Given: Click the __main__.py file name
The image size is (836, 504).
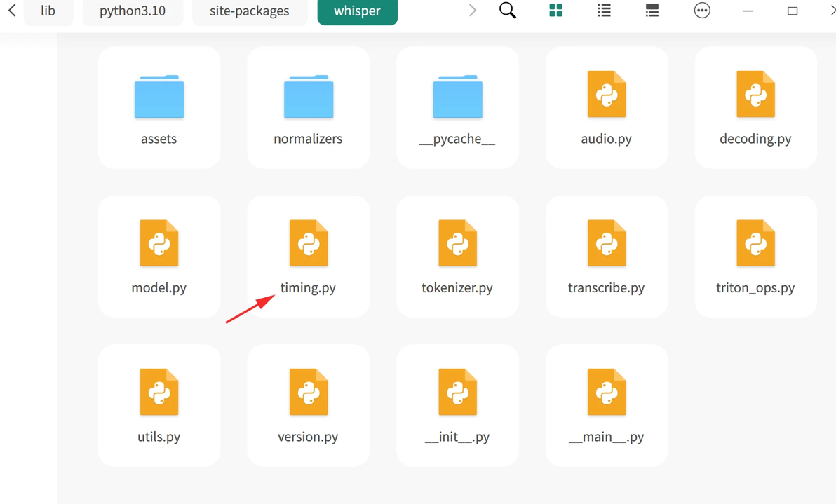Looking at the screenshot, I should (x=606, y=437).
